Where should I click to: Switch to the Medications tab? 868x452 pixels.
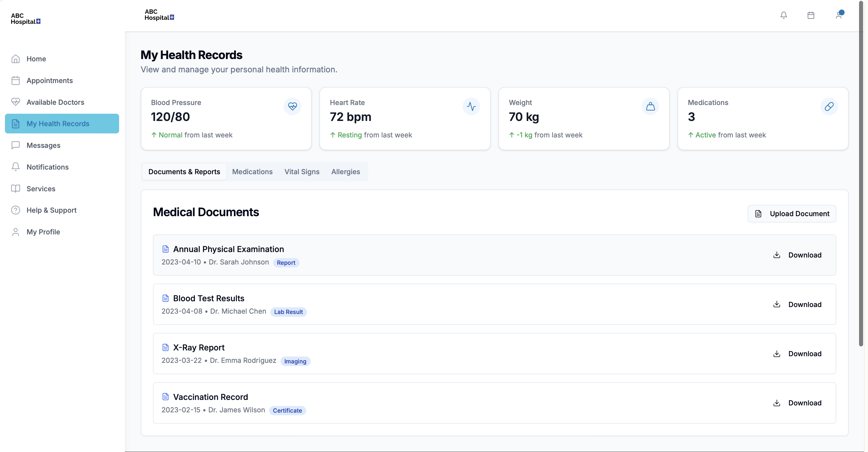click(x=252, y=172)
